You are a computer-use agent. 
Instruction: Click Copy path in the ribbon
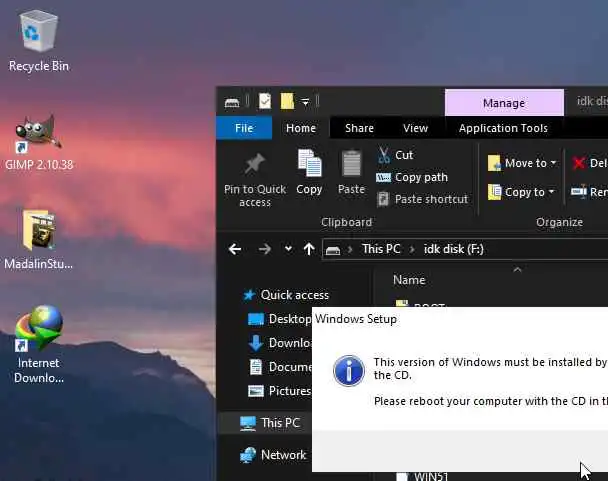click(x=412, y=177)
